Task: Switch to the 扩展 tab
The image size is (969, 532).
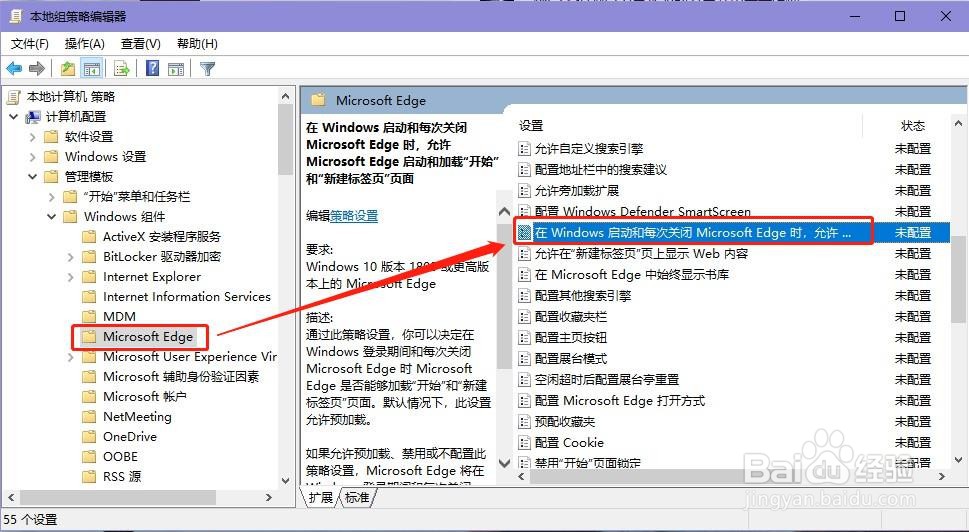Action: pyautogui.click(x=321, y=498)
